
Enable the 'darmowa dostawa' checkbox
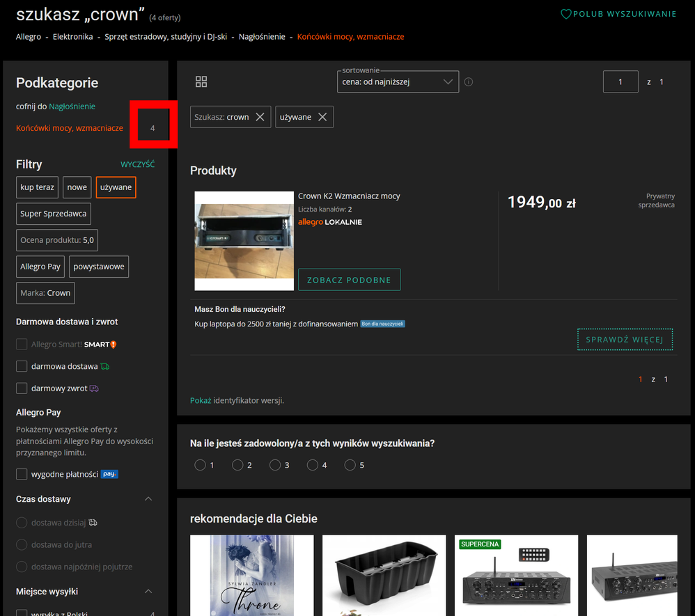pyautogui.click(x=22, y=367)
